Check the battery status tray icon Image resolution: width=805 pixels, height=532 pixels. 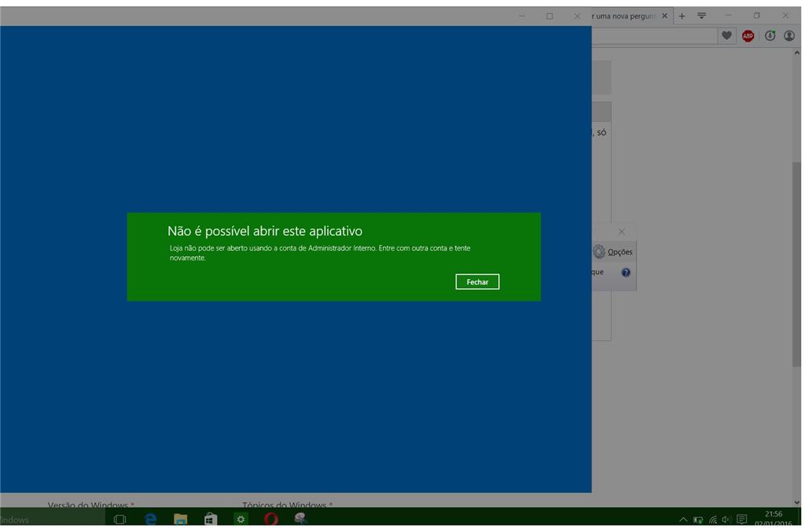[x=698, y=519]
